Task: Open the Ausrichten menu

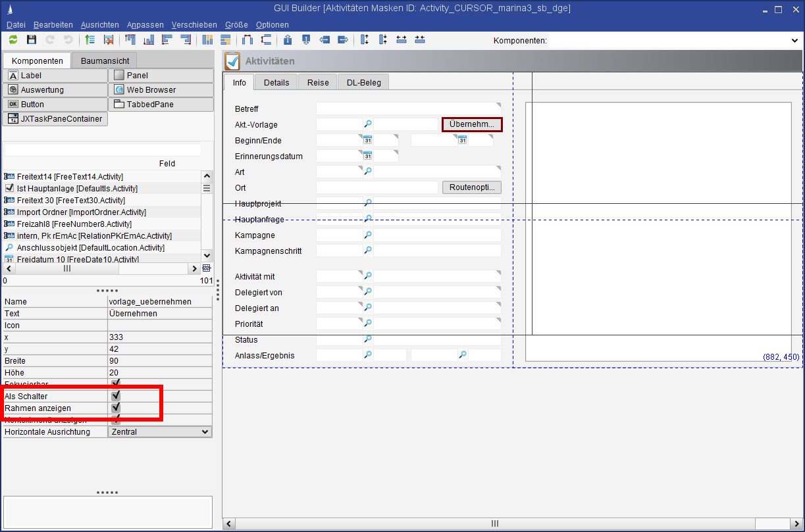Action: point(100,24)
